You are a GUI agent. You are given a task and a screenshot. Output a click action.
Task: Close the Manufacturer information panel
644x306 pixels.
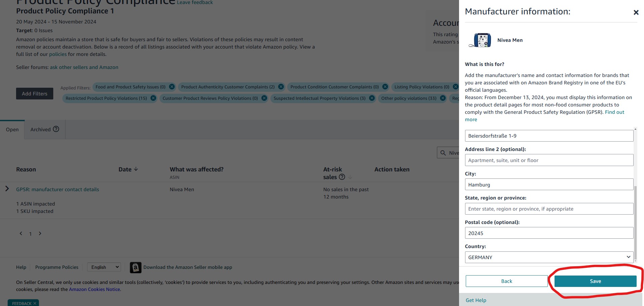(x=636, y=12)
